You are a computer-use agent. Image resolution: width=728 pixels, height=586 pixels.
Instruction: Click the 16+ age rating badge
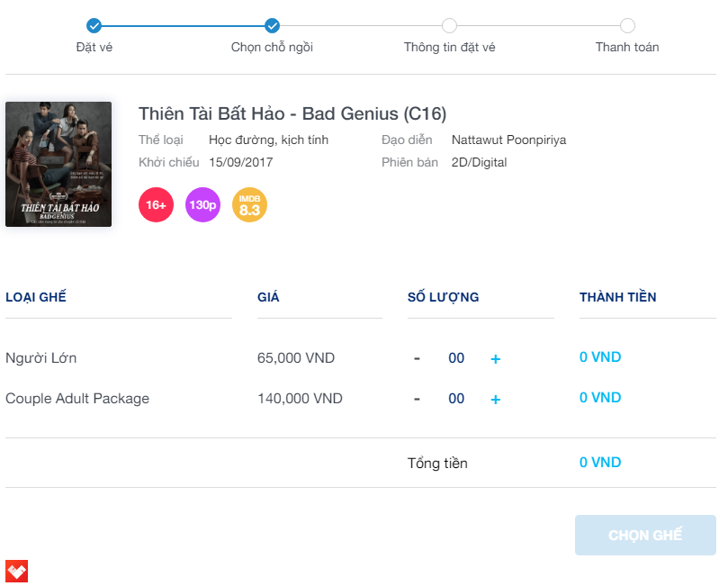click(156, 205)
